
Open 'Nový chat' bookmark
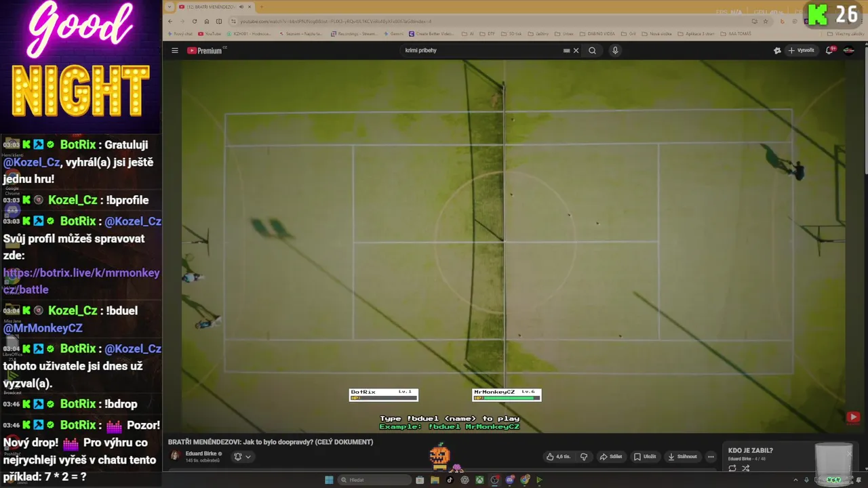(x=181, y=34)
